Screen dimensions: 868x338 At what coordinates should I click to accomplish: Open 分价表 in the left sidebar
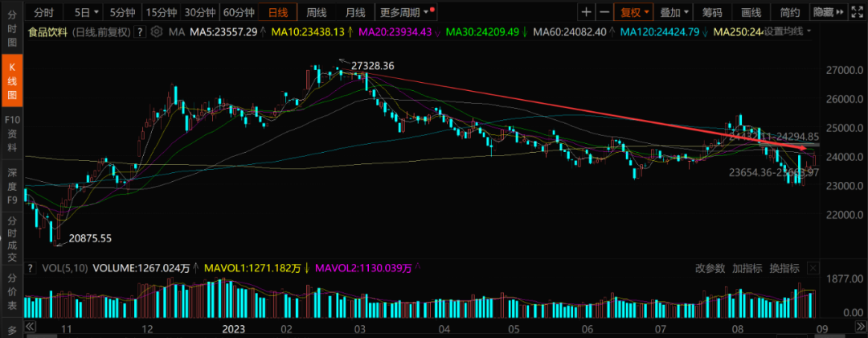(x=12, y=291)
